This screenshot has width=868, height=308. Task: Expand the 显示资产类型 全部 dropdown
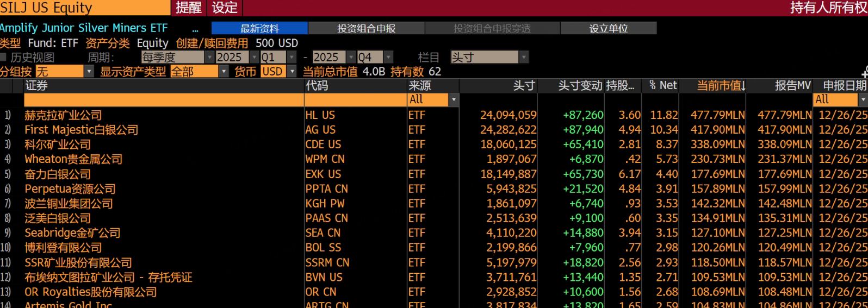[x=224, y=72]
